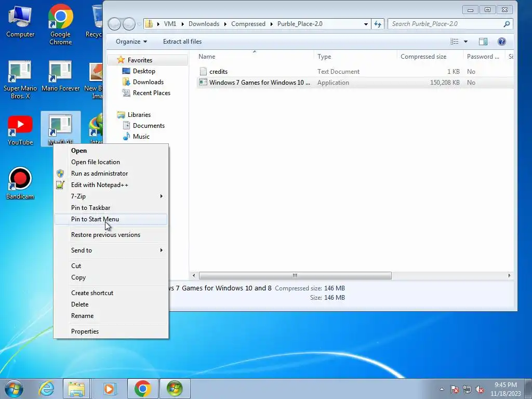Viewport: 532px width, 399px height.
Task: Choose Pin to Start Menu
Action: [x=111, y=219]
